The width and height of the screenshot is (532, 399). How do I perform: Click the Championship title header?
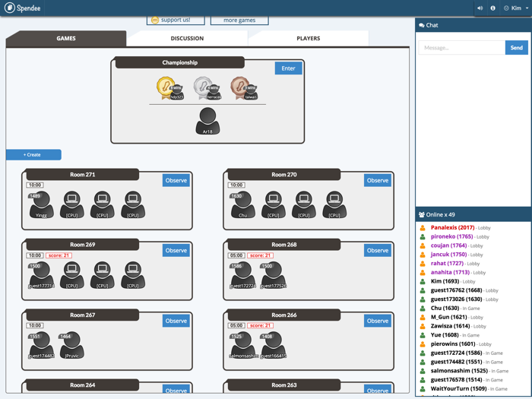click(x=180, y=62)
